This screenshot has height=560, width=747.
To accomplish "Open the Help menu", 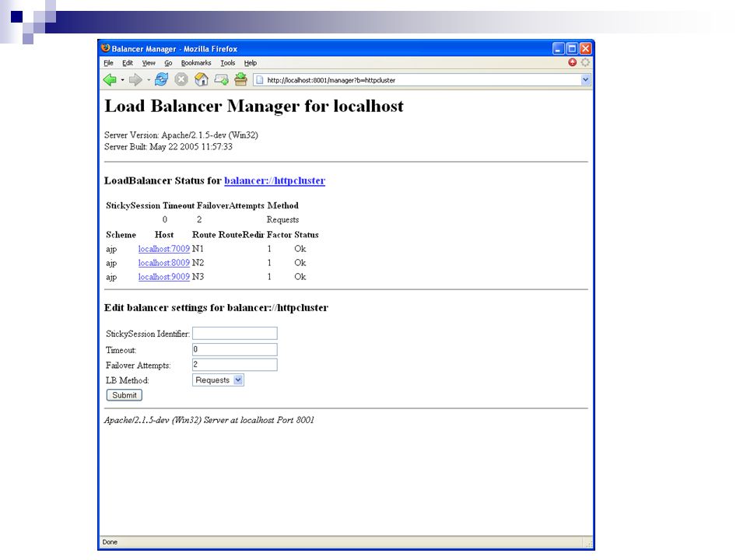I will tap(251, 63).
